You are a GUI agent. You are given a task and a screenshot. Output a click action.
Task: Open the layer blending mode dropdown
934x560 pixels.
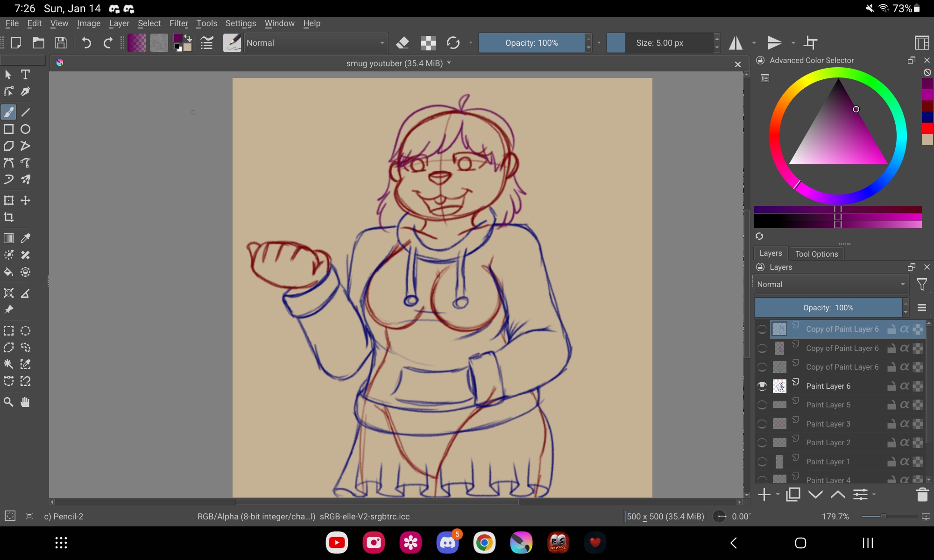(x=830, y=284)
